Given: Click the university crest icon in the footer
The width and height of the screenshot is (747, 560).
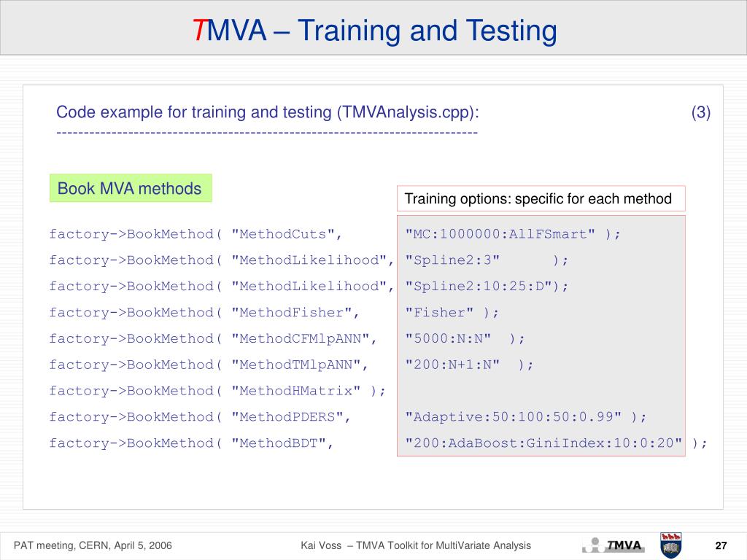Looking at the screenshot, I should coord(671,545).
